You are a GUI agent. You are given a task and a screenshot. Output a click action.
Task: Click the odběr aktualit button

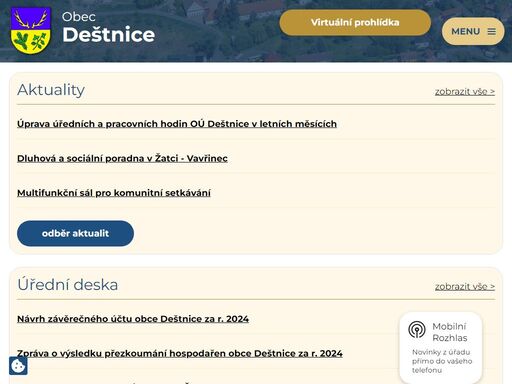coord(75,233)
